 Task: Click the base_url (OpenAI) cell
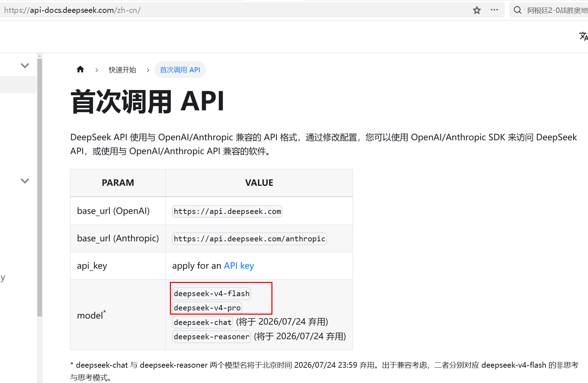tap(118, 211)
